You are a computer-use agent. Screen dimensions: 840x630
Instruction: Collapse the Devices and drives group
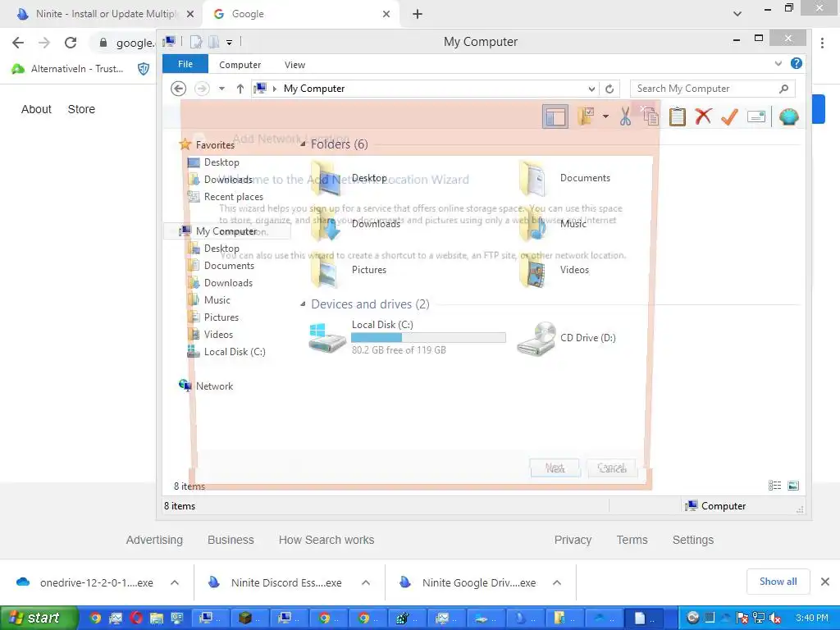click(x=303, y=304)
